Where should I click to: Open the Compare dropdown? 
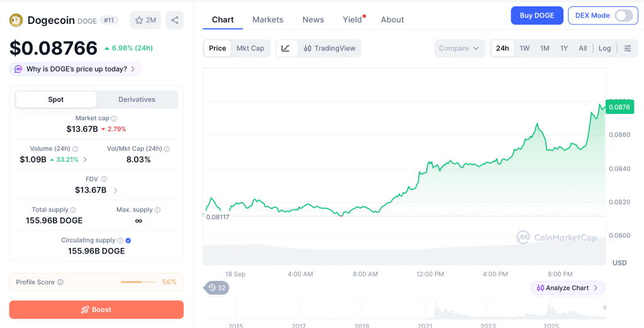459,48
